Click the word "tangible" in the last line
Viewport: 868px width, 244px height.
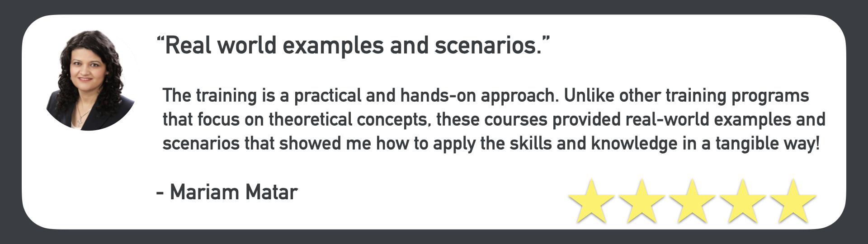(747, 144)
